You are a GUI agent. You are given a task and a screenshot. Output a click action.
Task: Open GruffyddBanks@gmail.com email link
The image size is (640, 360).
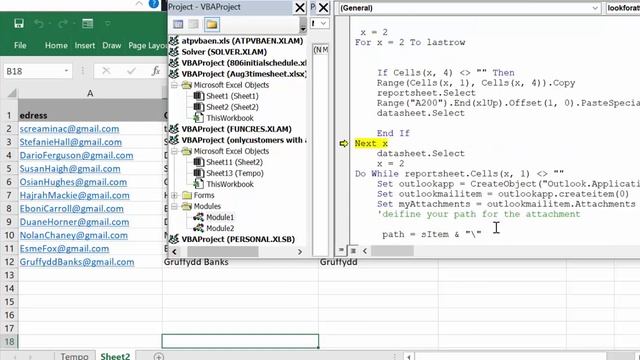click(77, 262)
